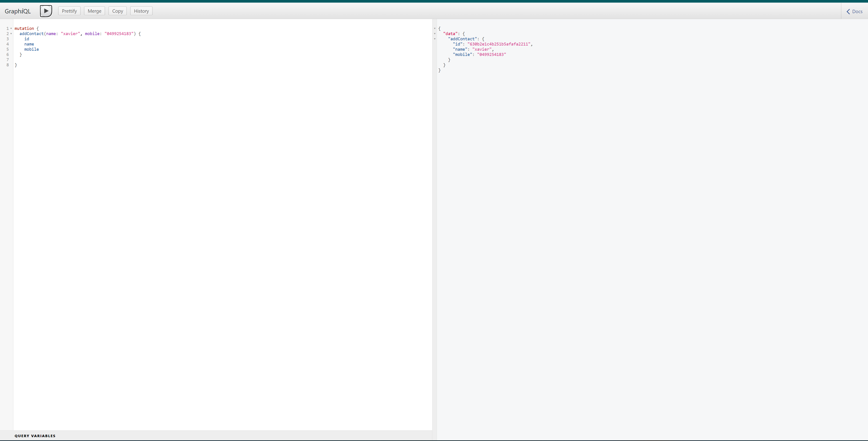
Task: Collapse the addContact fold arrow on line 2
Action: (x=11, y=34)
